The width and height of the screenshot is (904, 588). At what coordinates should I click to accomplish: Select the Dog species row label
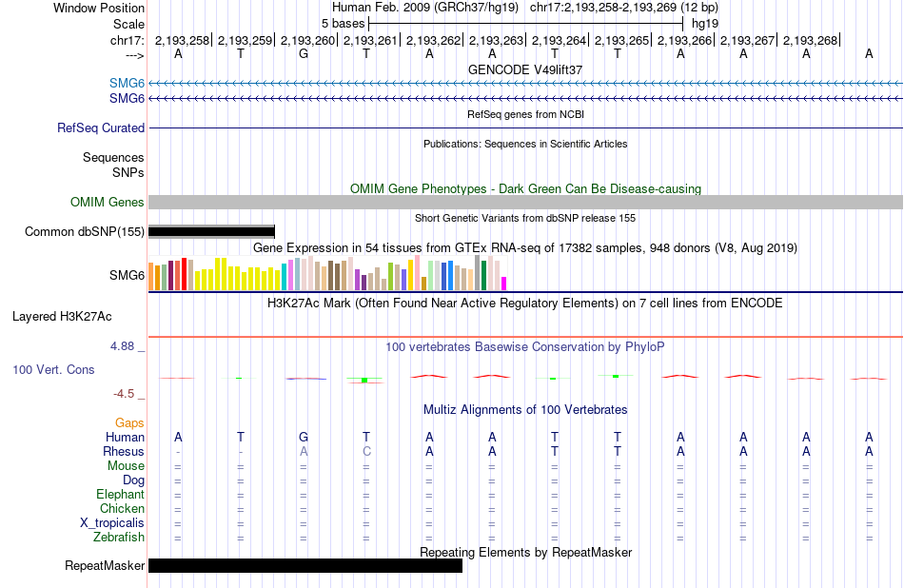(133, 480)
